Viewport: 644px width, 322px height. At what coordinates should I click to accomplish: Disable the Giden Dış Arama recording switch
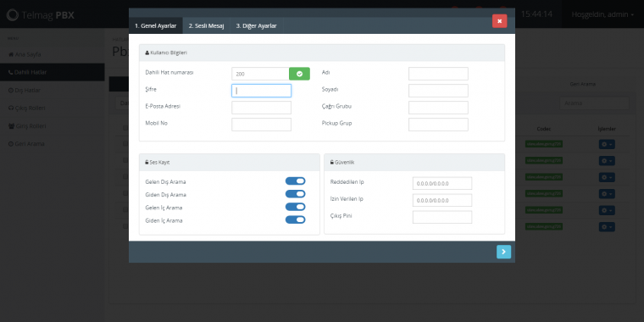(x=295, y=194)
